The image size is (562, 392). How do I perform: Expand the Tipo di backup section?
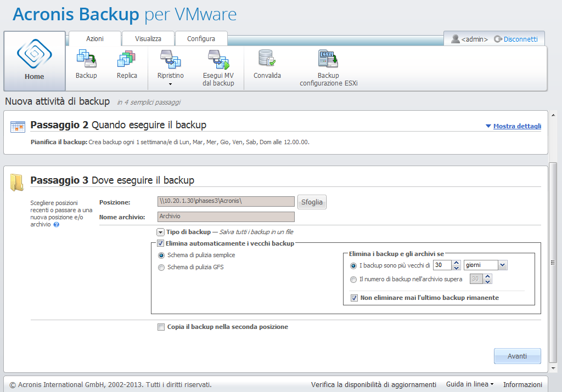(161, 232)
